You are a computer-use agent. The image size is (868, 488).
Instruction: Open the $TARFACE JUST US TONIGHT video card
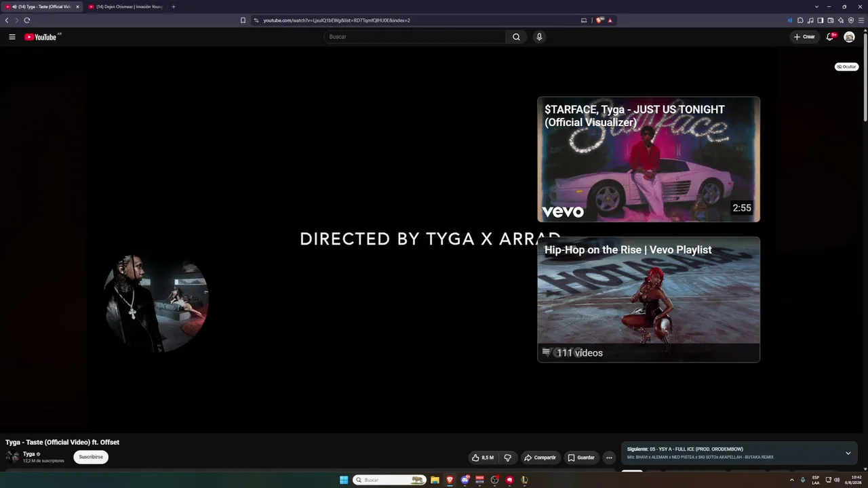click(x=649, y=159)
